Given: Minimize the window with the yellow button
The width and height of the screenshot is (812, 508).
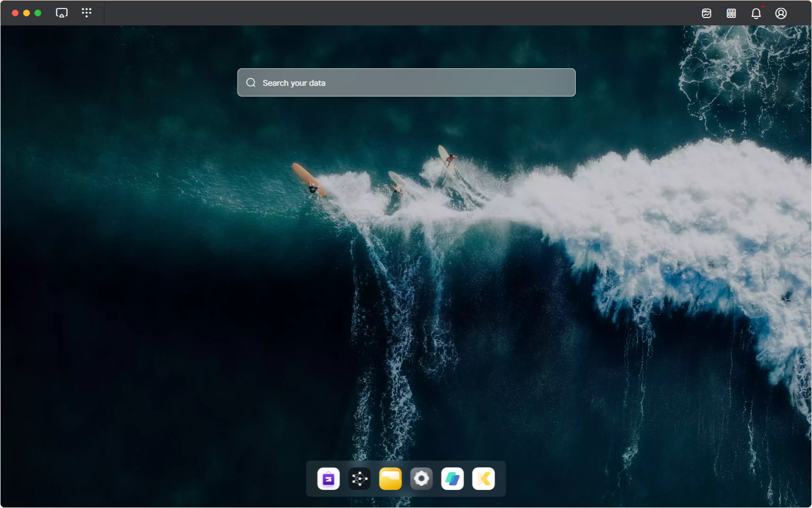Looking at the screenshot, I should [x=27, y=13].
